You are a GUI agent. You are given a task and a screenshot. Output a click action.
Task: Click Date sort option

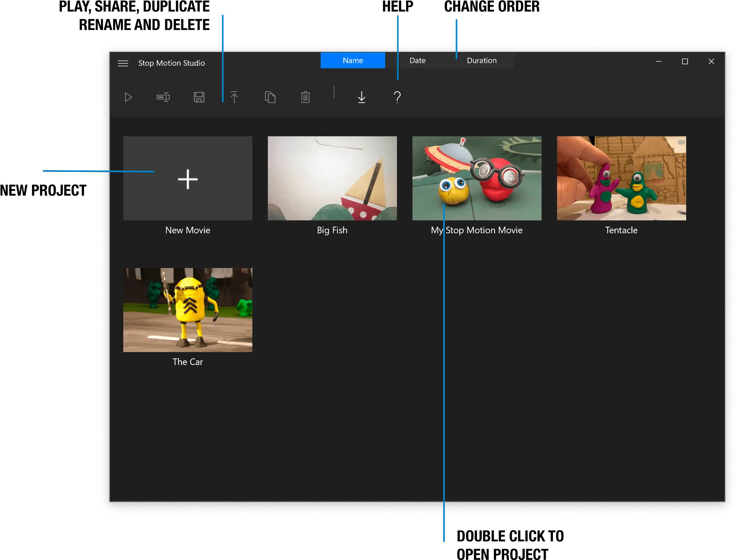coord(417,60)
